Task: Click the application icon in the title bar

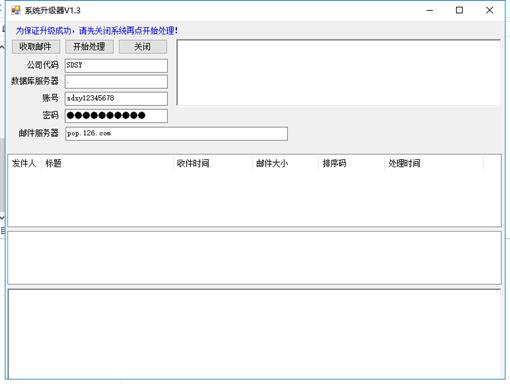Action: 16,10
